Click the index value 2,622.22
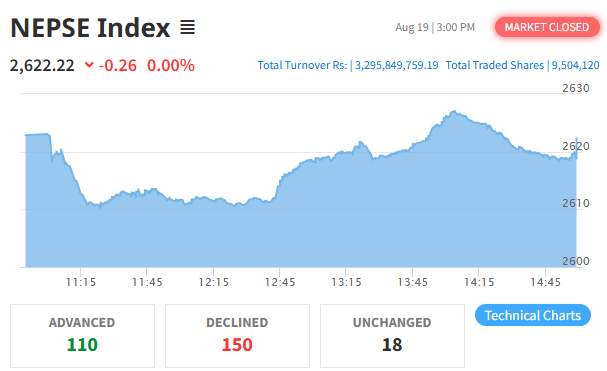Viewport: 607px width, 371px height. coord(42,65)
